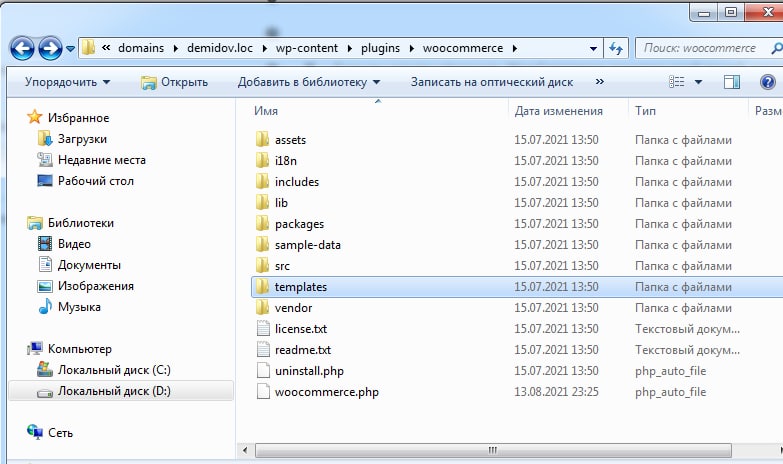Open the Документы library
783x464 pixels.
pyautogui.click(x=79, y=265)
